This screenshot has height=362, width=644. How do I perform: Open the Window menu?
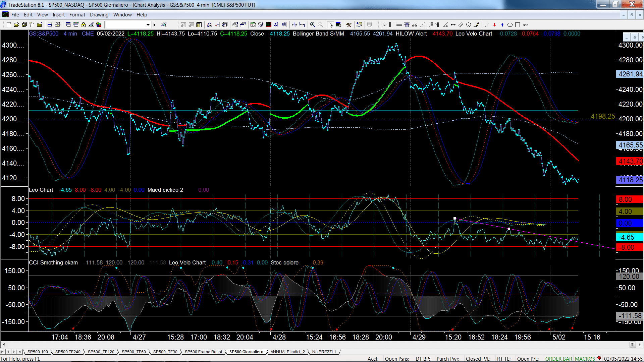click(122, 15)
